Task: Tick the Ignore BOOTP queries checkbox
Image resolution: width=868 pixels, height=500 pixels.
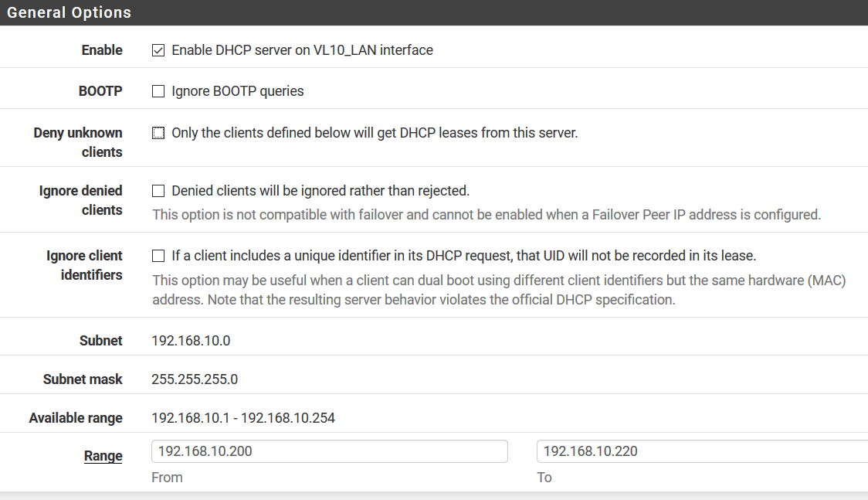Action: tap(158, 91)
